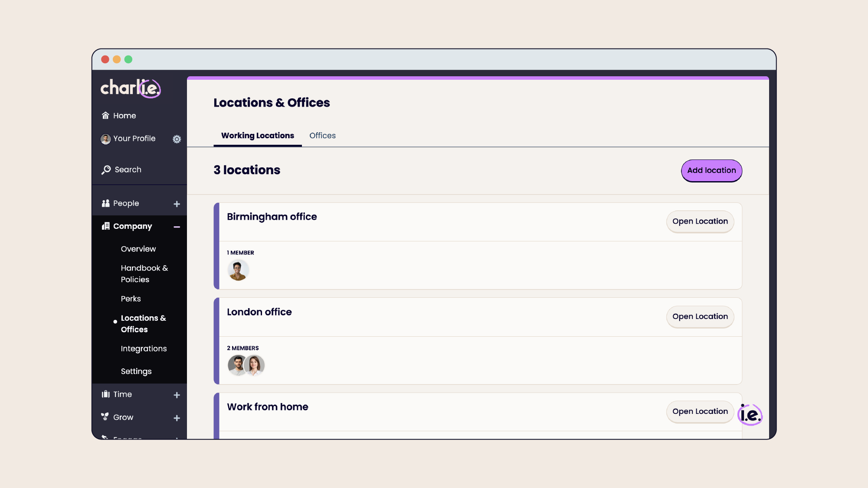
Task: Expand the Grow section plus
Action: coord(177,418)
